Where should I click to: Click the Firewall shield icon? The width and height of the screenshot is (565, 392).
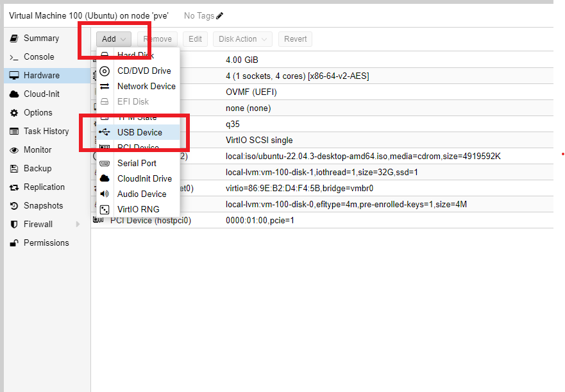coord(14,225)
